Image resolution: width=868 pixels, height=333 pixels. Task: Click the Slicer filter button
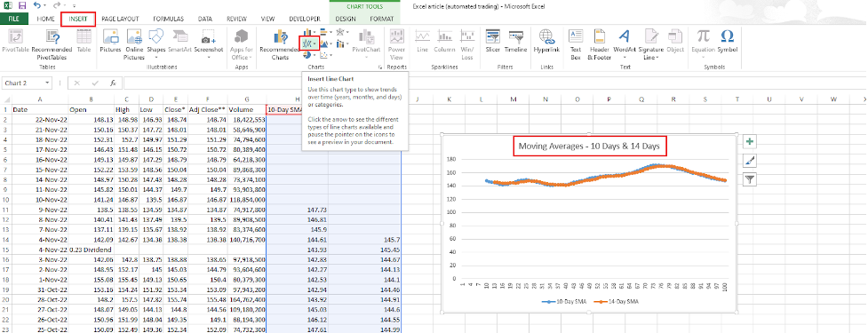492,42
